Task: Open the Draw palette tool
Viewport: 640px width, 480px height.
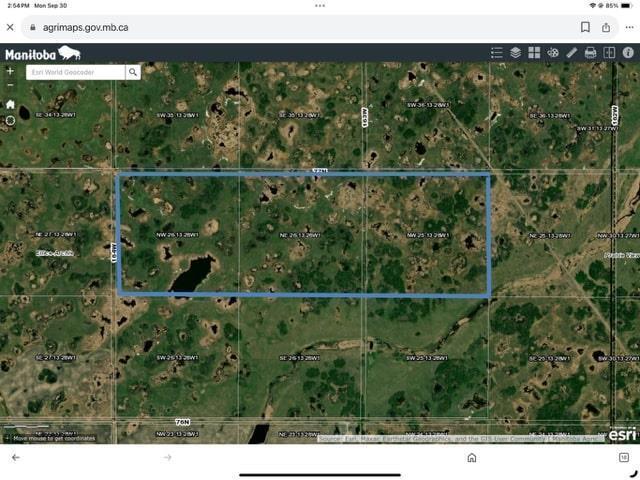Action: click(x=553, y=53)
